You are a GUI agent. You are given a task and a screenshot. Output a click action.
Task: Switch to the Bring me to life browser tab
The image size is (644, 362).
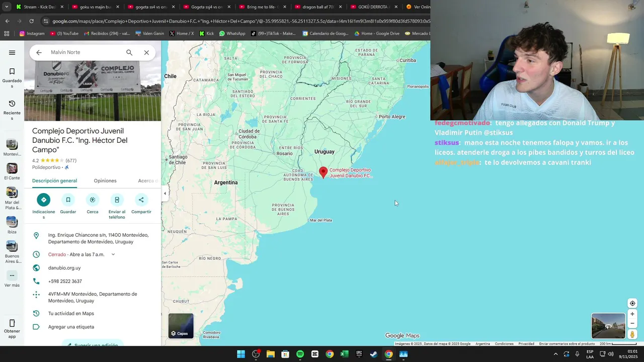pyautogui.click(x=261, y=7)
